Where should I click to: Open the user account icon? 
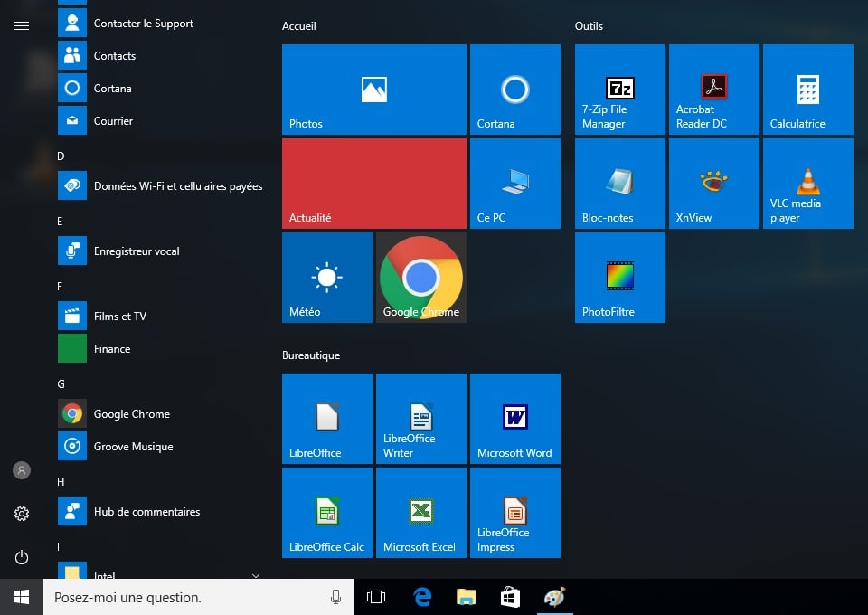pos(22,470)
